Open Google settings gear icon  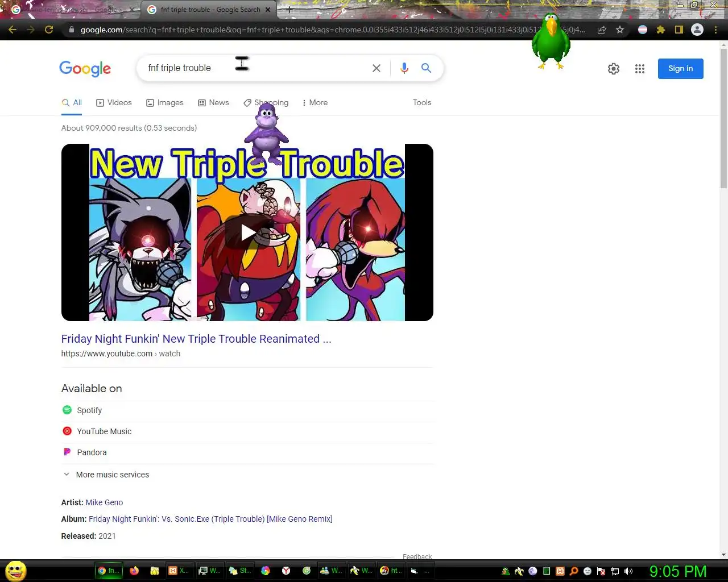(614, 69)
